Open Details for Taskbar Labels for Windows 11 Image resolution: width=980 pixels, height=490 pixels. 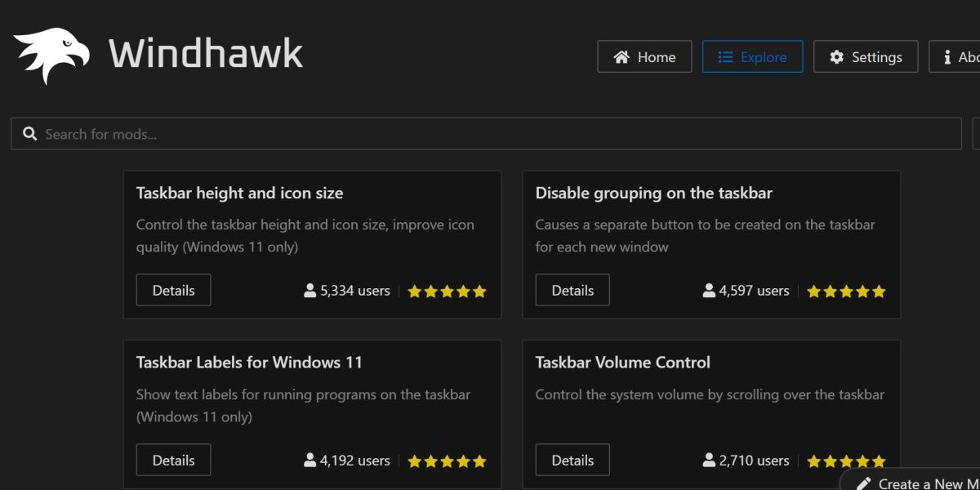[173, 460]
